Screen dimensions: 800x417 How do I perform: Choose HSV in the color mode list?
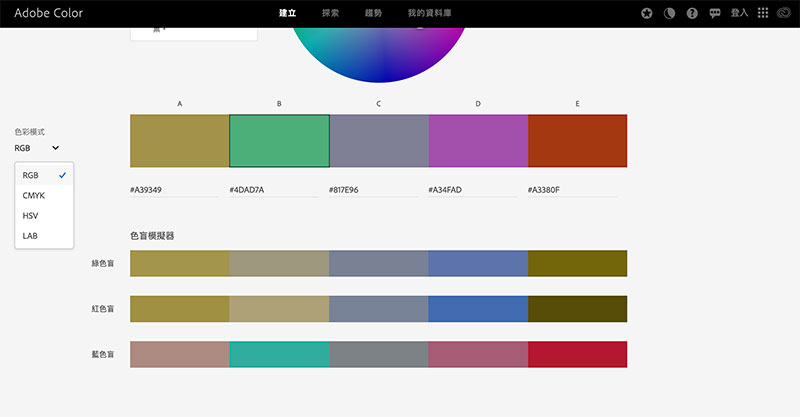(x=31, y=215)
